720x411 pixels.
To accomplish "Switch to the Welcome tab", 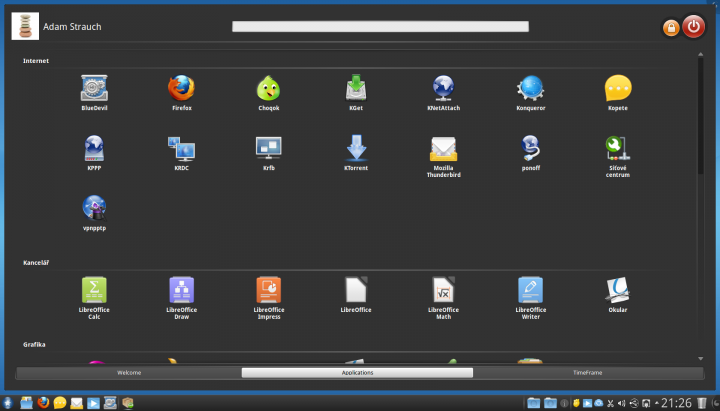I will 129,372.
